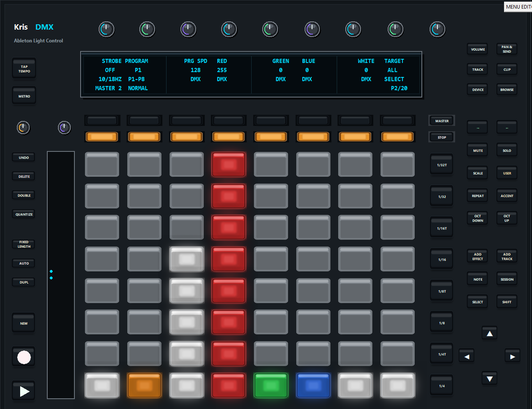Toggle the AUTO automation button
The height and width of the screenshot is (409, 532).
click(x=24, y=263)
